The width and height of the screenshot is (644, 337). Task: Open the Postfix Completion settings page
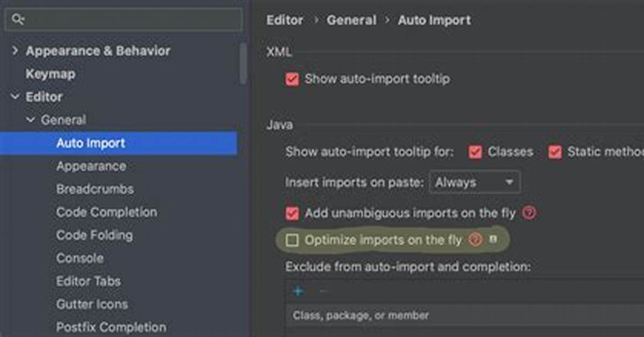(x=111, y=327)
